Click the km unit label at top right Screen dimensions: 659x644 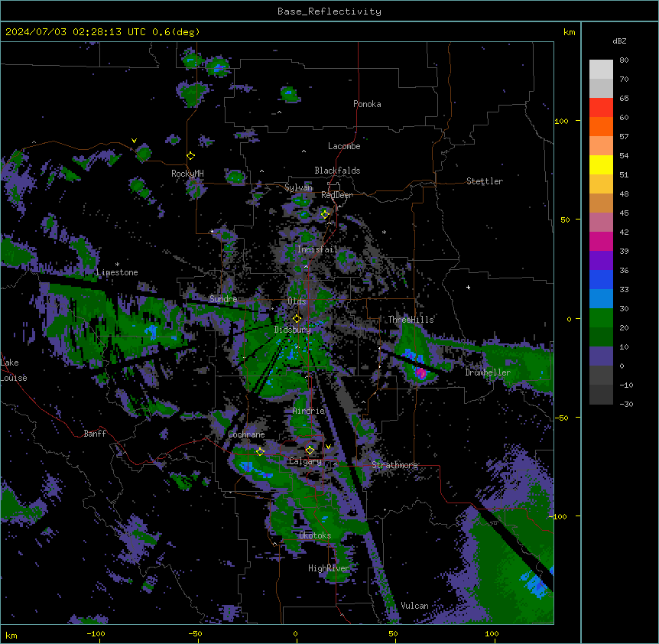569,32
